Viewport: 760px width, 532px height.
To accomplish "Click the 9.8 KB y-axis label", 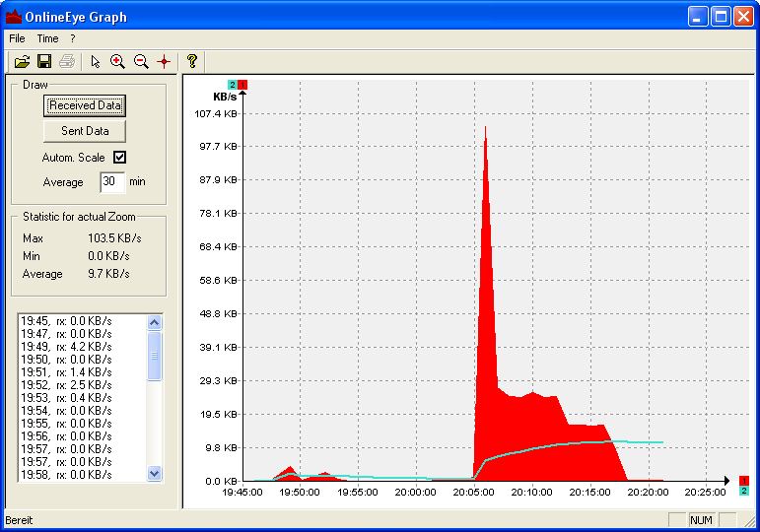I will (x=221, y=447).
